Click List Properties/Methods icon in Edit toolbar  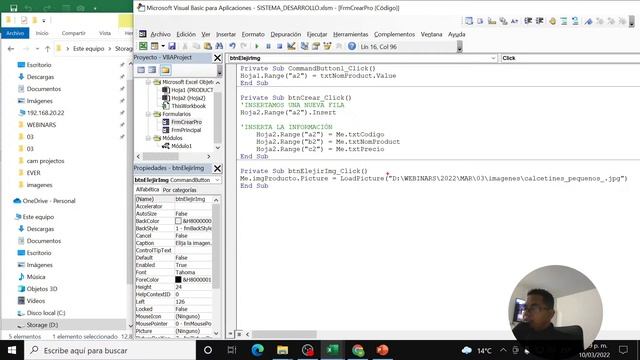[469, 21]
